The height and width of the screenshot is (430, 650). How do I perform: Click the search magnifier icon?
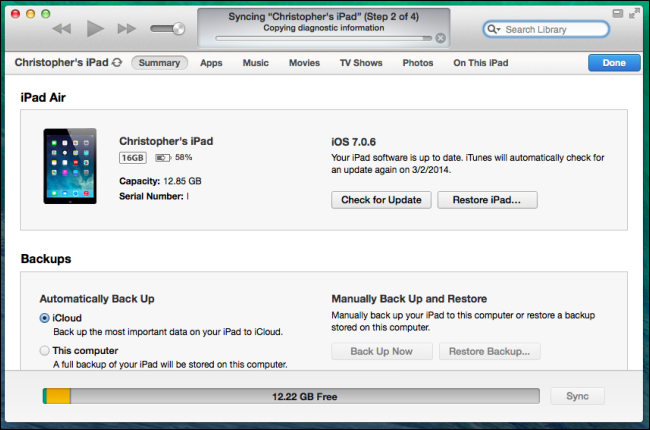[x=493, y=30]
